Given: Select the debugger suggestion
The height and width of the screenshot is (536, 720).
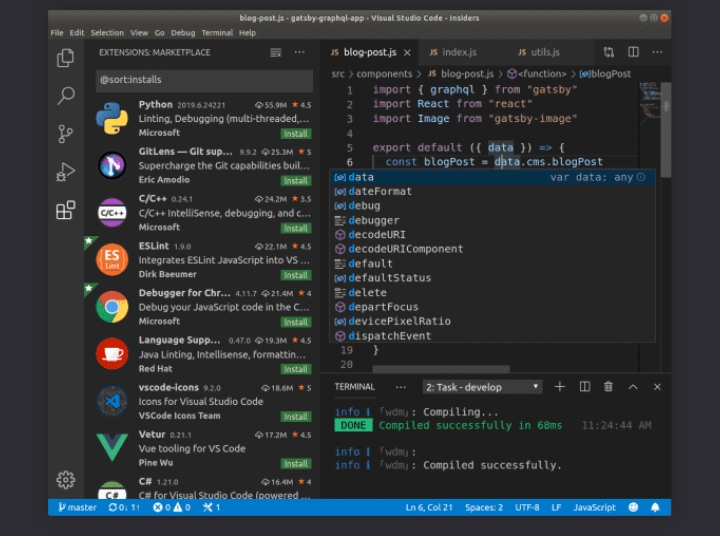Looking at the screenshot, I should point(492,220).
